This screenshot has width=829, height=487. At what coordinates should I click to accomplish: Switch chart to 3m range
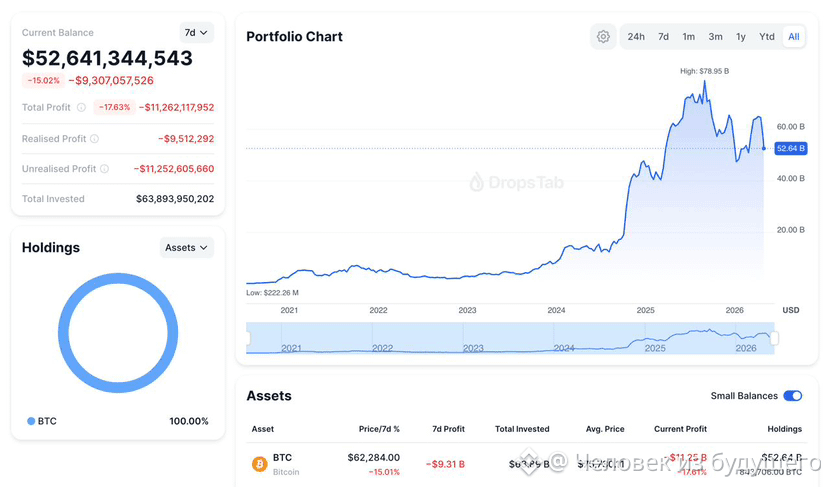coord(715,36)
